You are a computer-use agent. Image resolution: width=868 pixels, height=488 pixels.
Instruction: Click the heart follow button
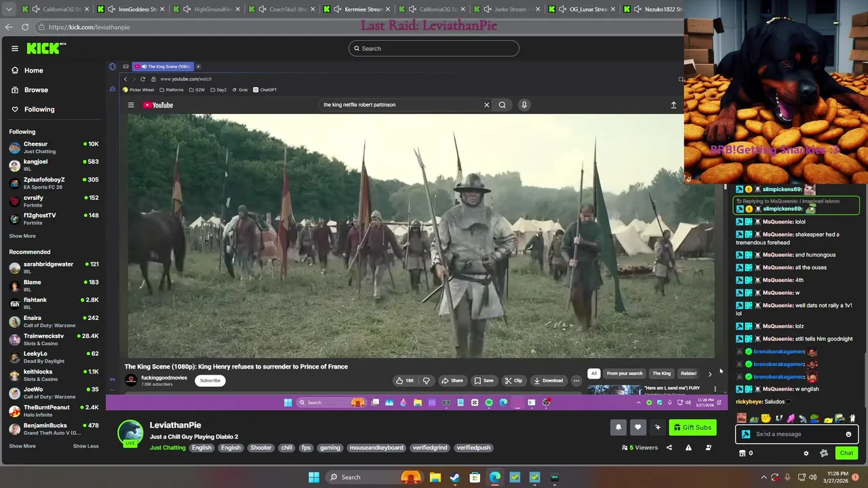tap(637, 427)
